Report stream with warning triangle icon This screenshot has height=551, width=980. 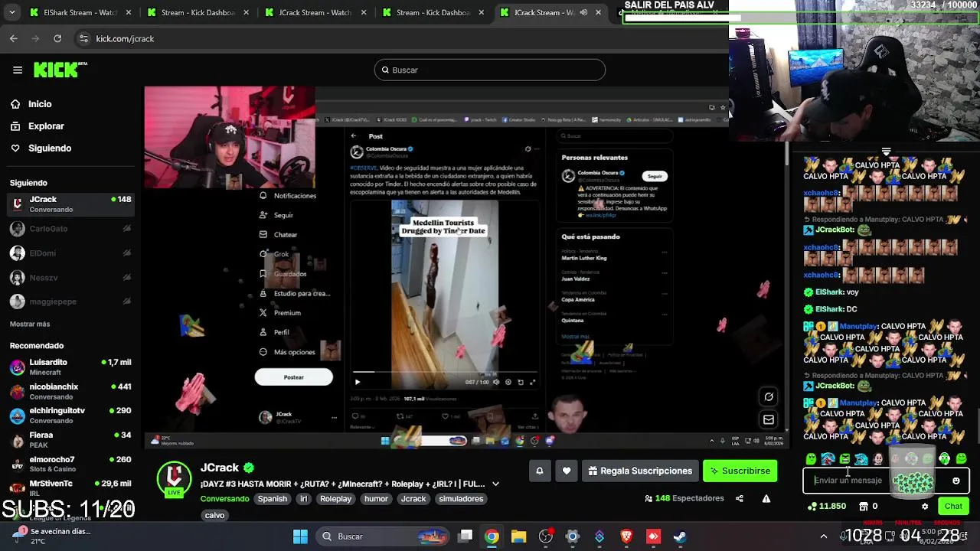click(766, 498)
